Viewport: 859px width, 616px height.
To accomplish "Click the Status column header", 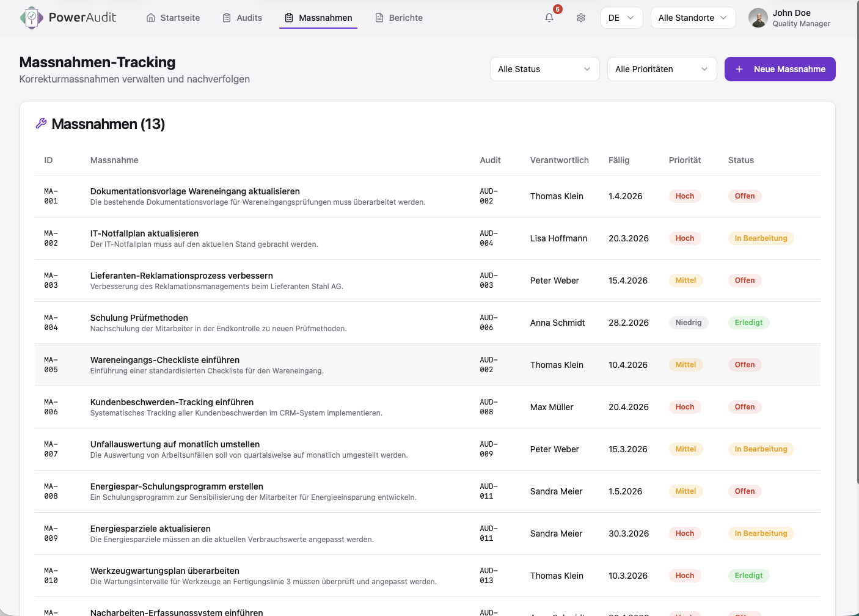I will (x=741, y=160).
